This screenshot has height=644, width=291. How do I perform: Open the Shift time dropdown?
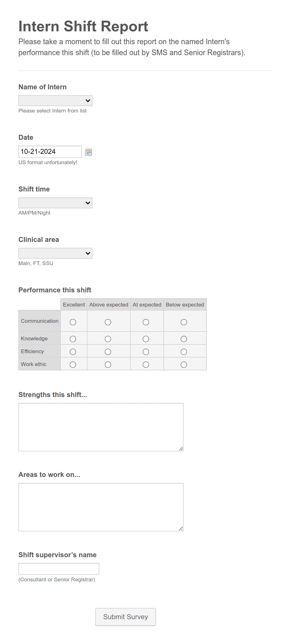pyautogui.click(x=55, y=203)
